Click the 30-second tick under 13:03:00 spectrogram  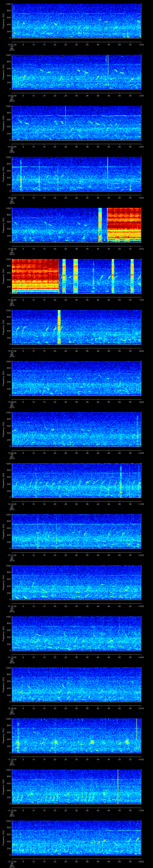(77, 147)
